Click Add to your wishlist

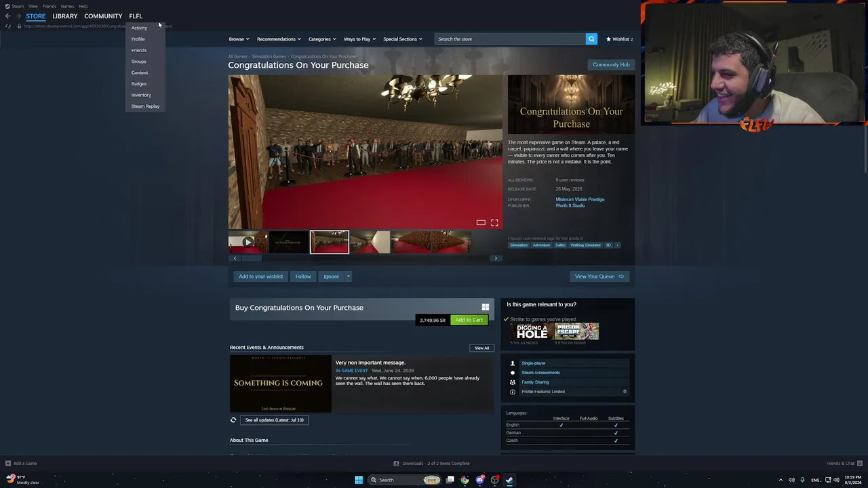click(x=260, y=277)
